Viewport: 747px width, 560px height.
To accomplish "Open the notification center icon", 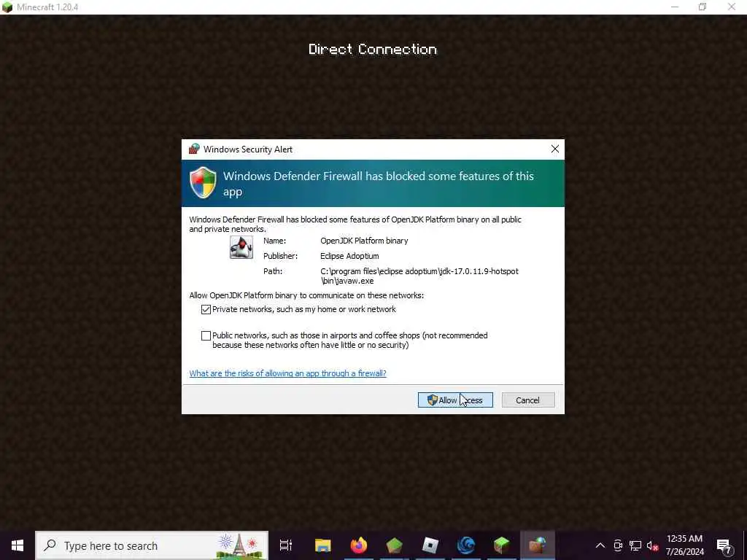I will point(724,545).
